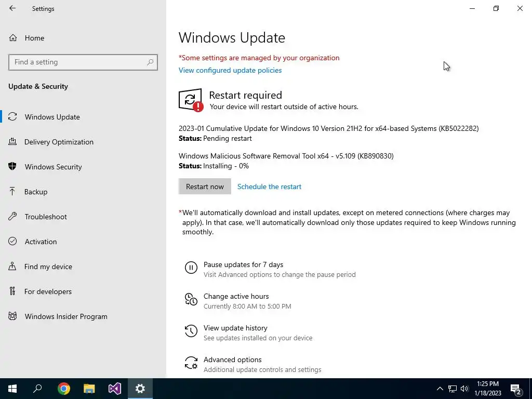
Task: Click the back arrow in Settings
Action: (12, 8)
